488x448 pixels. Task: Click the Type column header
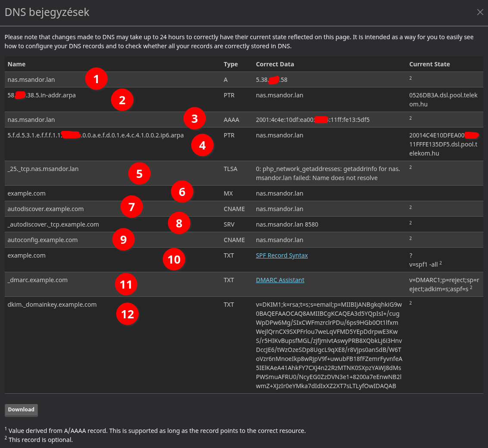(231, 64)
